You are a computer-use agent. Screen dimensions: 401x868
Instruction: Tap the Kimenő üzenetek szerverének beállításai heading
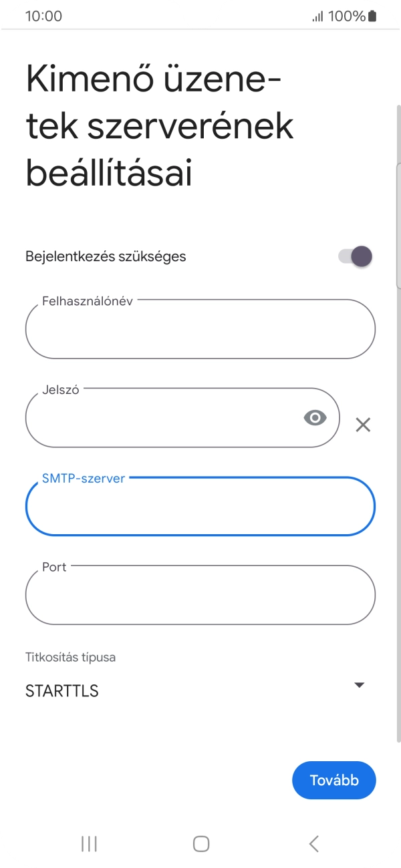coord(159,125)
